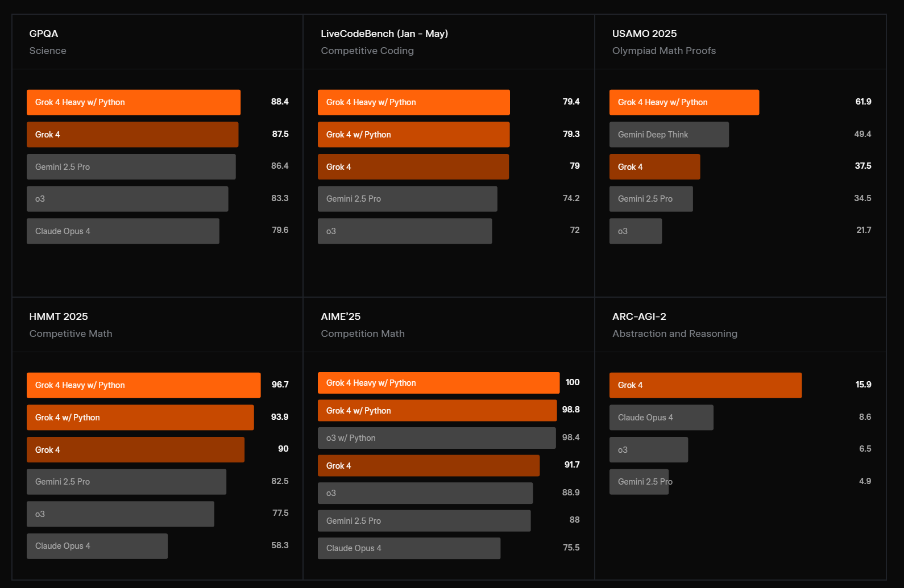904x588 pixels.
Task: Select Claude Opus 4 bar in GPQA
Action: 123,231
